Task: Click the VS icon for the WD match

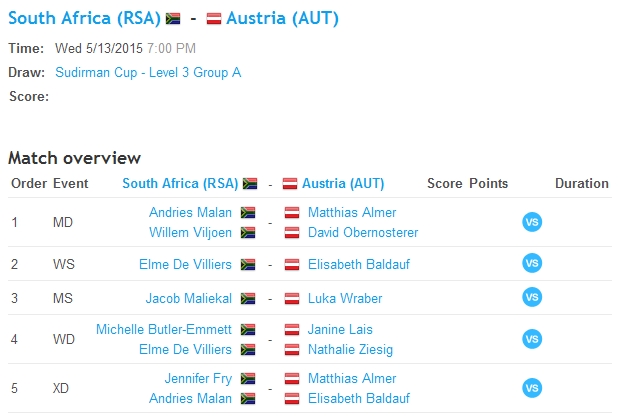Action: [x=532, y=339]
